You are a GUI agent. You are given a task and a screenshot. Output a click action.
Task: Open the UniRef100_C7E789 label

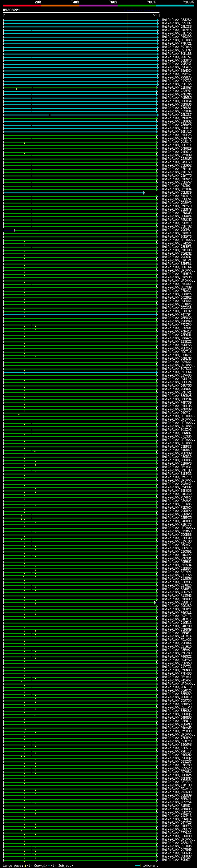(176, 765)
